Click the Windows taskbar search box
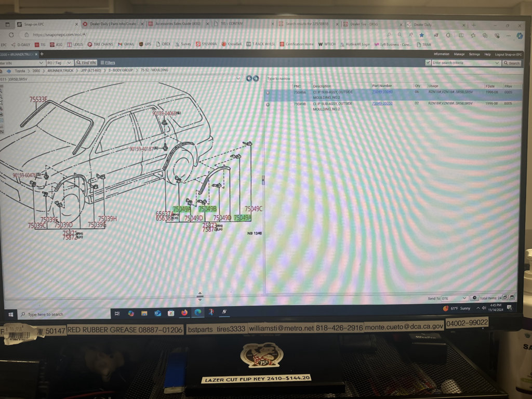The height and width of the screenshot is (399, 532). click(x=64, y=314)
